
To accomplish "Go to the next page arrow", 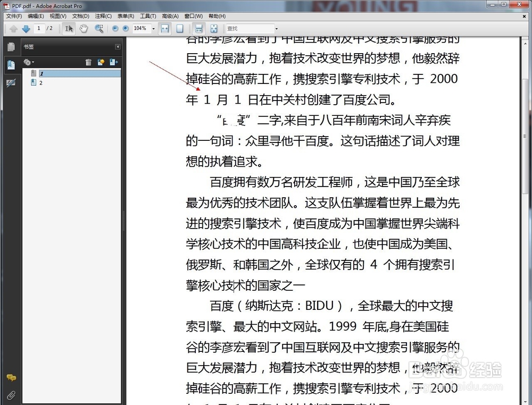I will pos(26,29).
